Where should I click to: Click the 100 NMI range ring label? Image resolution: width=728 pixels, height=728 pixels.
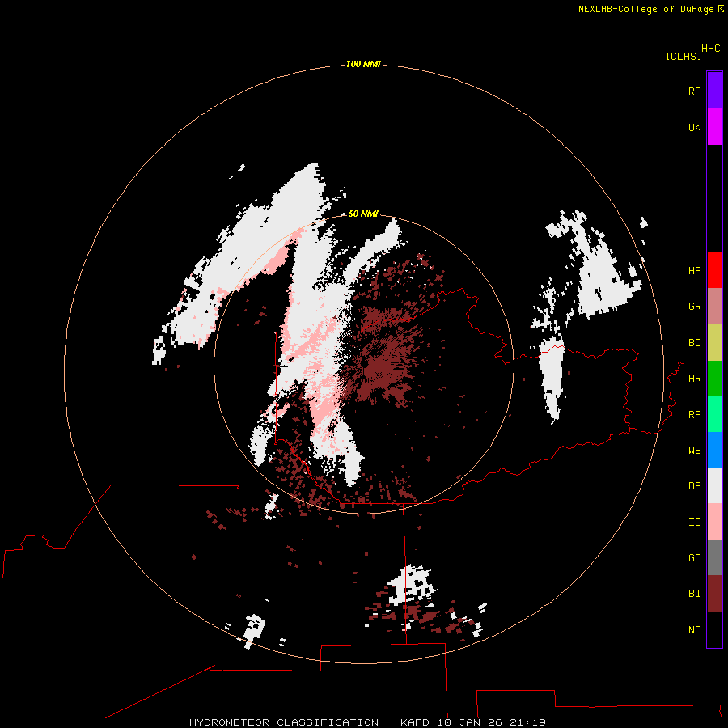pos(363,64)
